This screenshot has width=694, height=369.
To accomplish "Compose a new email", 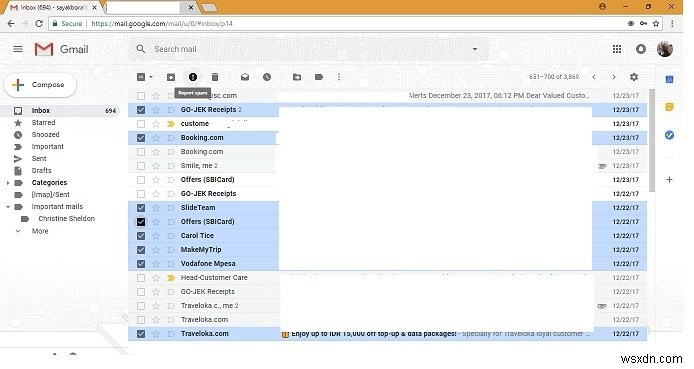I will click(x=40, y=85).
